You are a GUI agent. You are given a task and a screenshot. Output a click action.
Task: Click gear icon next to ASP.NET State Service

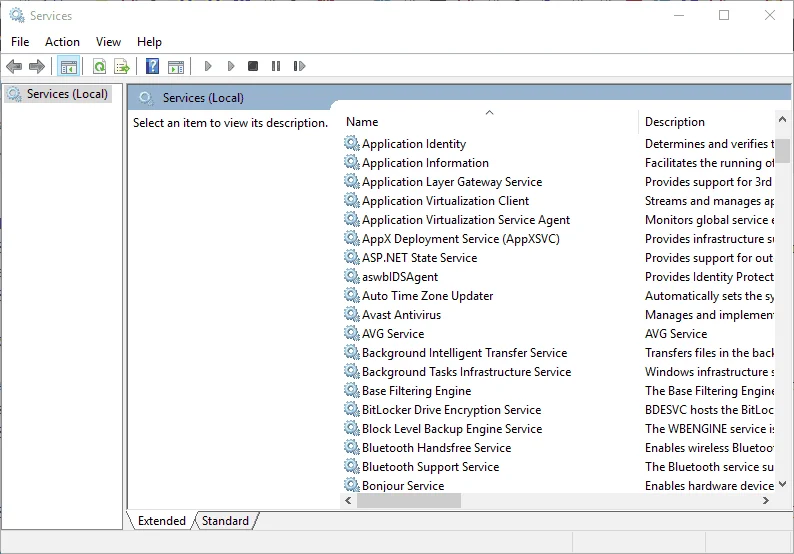tap(351, 257)
